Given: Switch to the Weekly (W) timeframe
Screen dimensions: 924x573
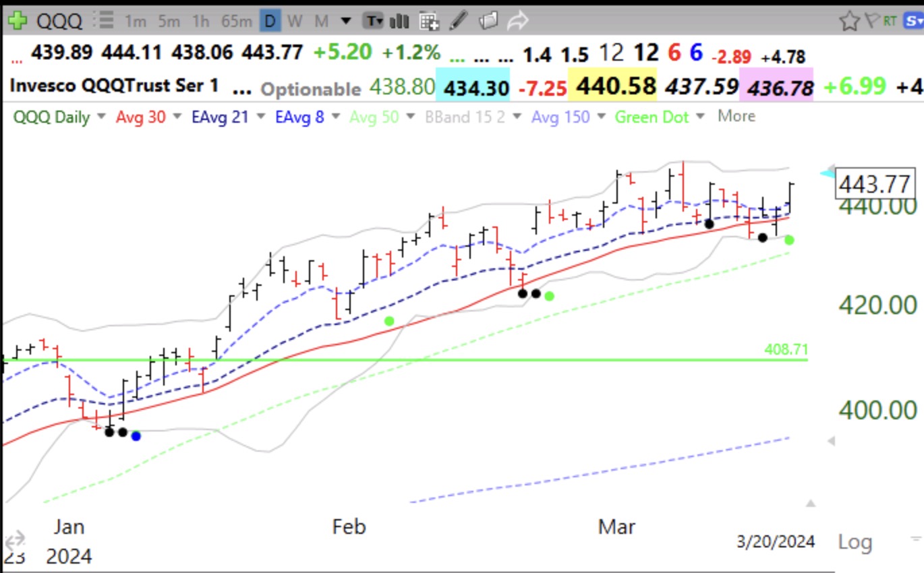Looking at the screenshot, I should point(295,20).
